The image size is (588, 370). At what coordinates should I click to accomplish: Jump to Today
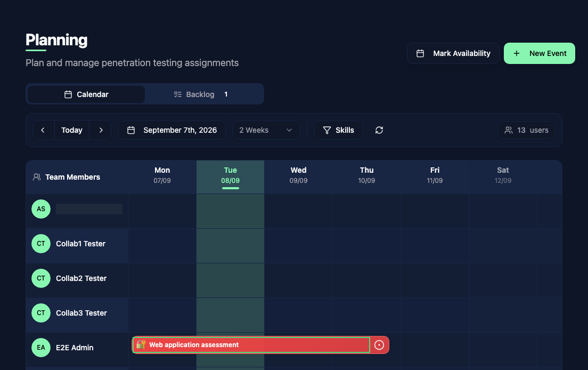click(71, 130)
